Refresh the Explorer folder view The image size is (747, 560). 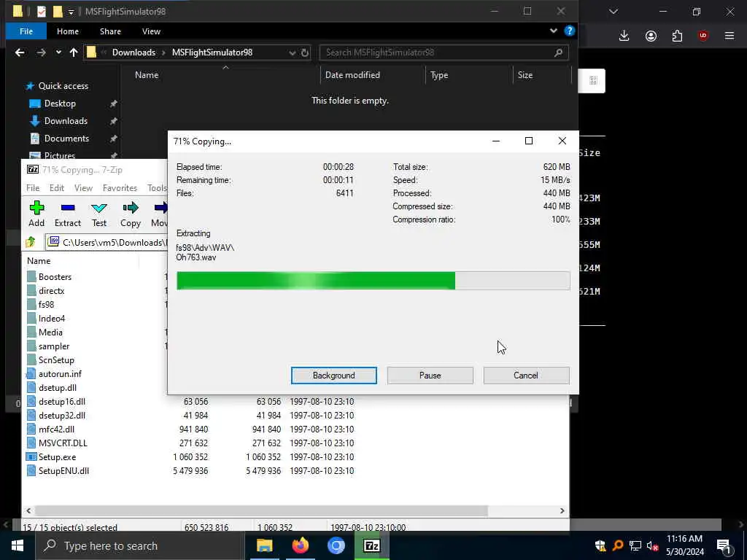(x=305, y=52)
